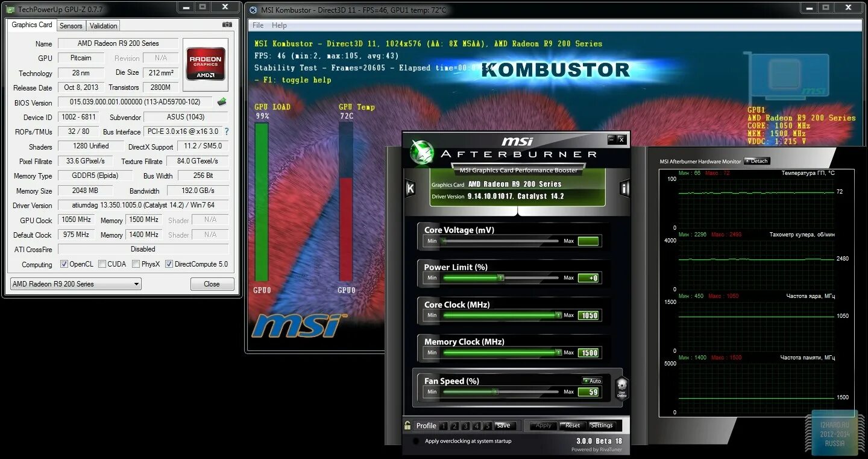Click the Close button in GPU-Z
Image resolution: width=868 pixels, height=459 pixels.
(212, 284)
